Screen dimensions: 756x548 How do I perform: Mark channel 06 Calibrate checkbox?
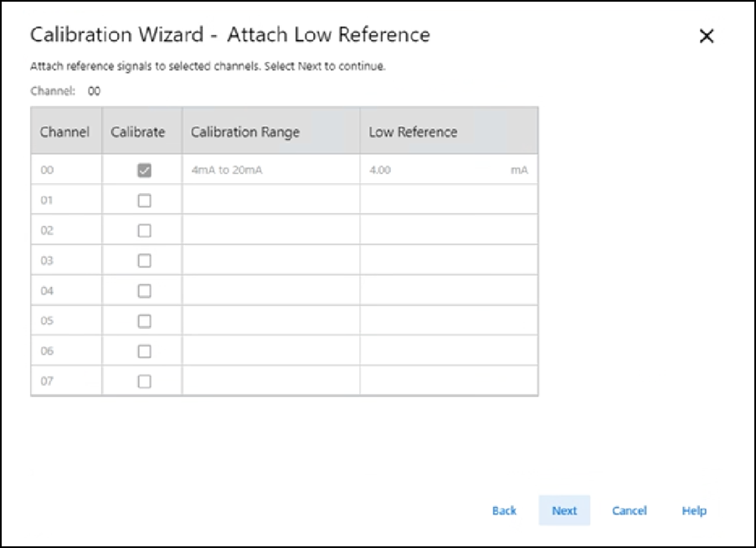tap(144, 351)
